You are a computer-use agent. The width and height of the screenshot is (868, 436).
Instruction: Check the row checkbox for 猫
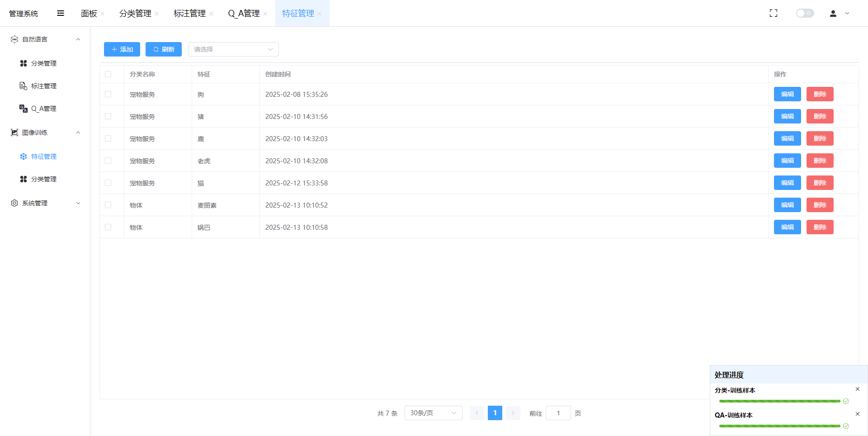tap(108, 183)
